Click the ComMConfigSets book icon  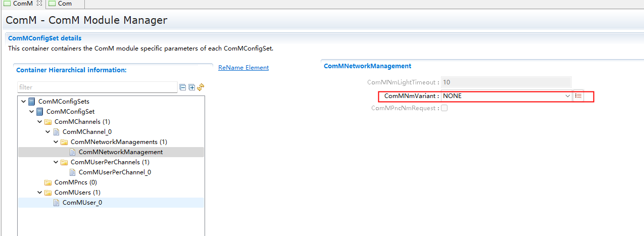(x=32, y=102)
